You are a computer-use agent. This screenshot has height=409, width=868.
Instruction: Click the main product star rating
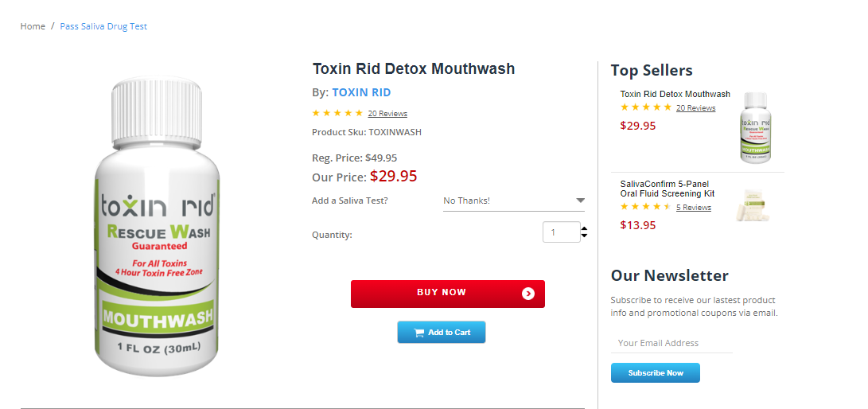click(x=337, y=113)
